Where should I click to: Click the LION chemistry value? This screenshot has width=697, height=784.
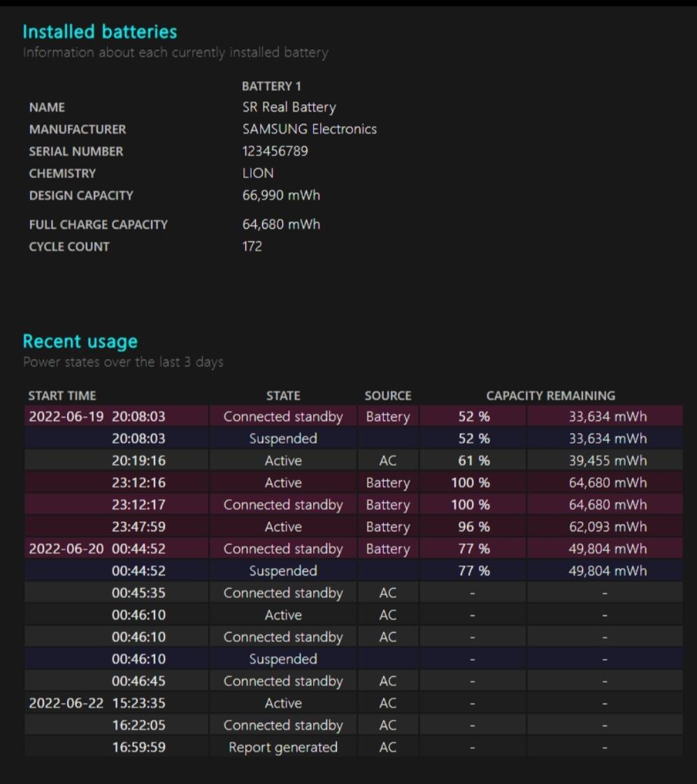tap(258, 173)
